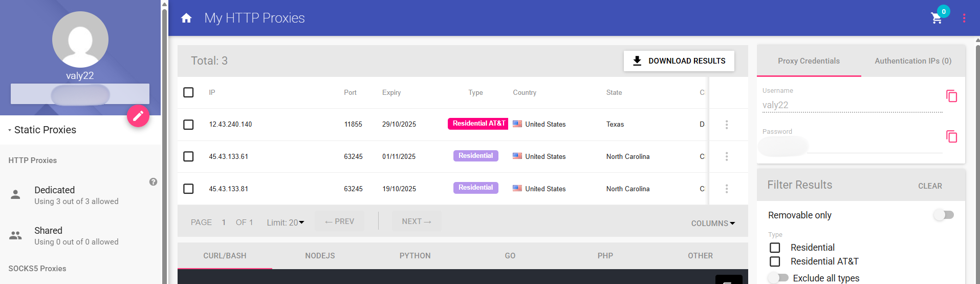Open the shopping cart

937,18
